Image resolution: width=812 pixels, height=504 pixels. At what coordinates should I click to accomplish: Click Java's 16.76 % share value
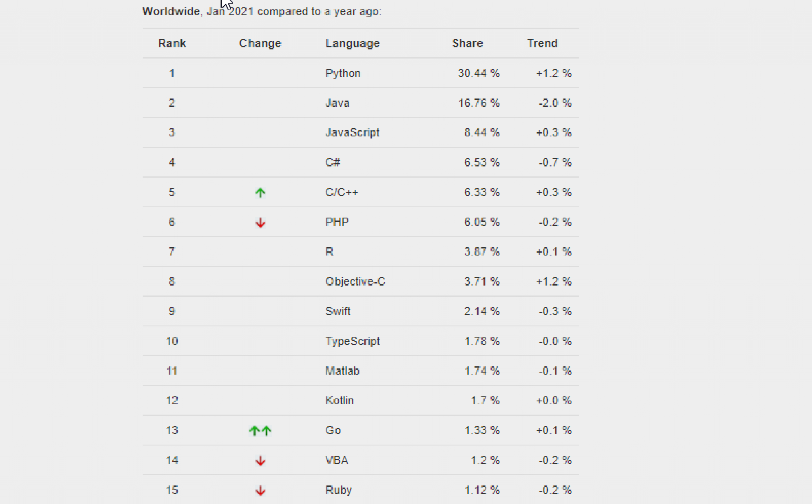pyautogui.click(x=479, y=103)
